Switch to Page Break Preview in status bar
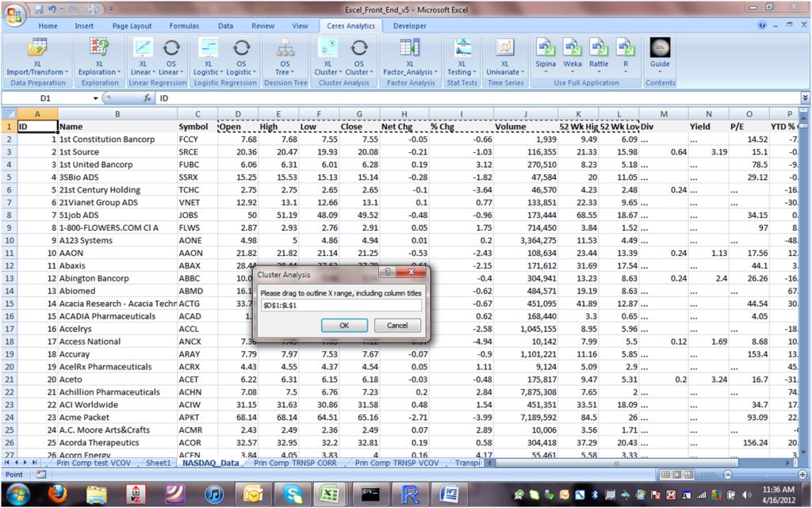The image size is (812, 508). tap(688, 475)
